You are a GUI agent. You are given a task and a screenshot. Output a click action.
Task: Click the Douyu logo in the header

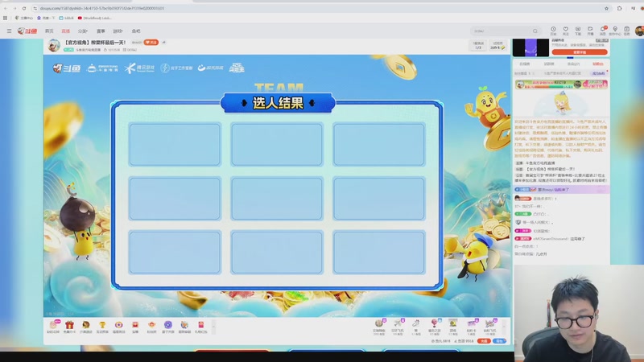(x=27, y=31)
